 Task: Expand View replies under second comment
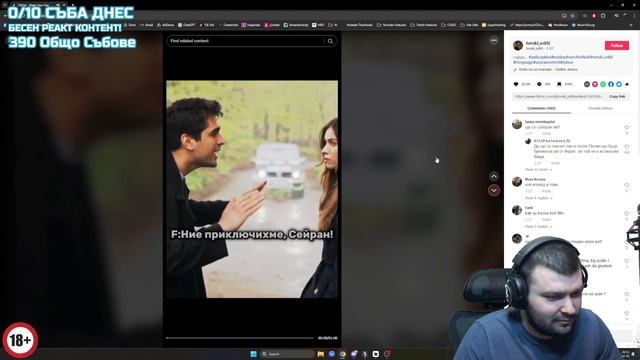pos(538,198)
